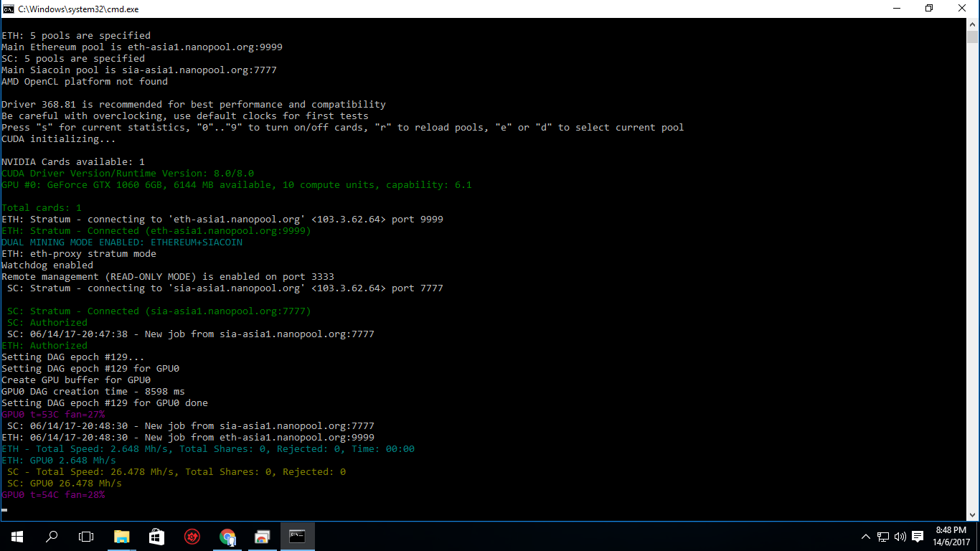
Task: Click 'SC: GPU0 26.478 Mh/s' line
Action: click(65, 484)
